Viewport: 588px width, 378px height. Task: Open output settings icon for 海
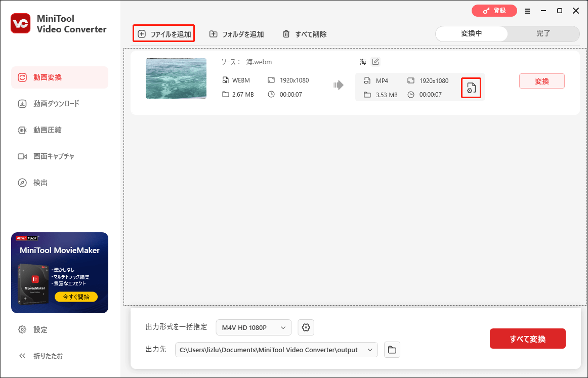pyautogui.click(x=471, y=88)
